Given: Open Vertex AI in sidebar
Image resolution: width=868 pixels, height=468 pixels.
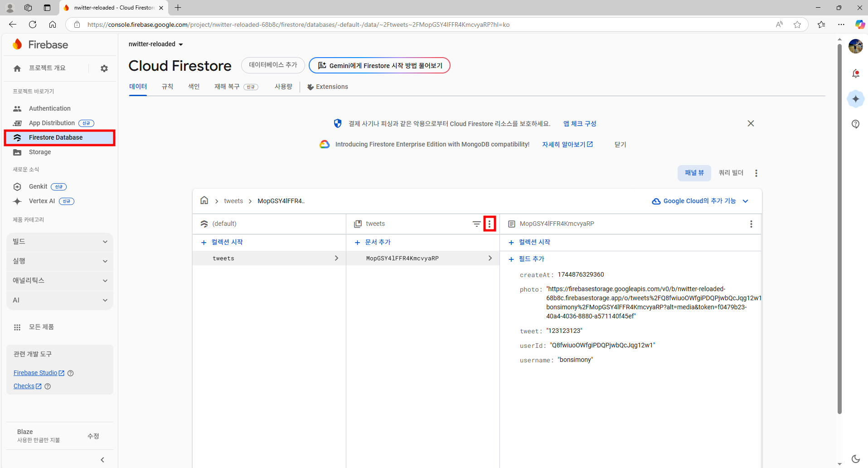Looking at the screenshot, I should [42, 201].
